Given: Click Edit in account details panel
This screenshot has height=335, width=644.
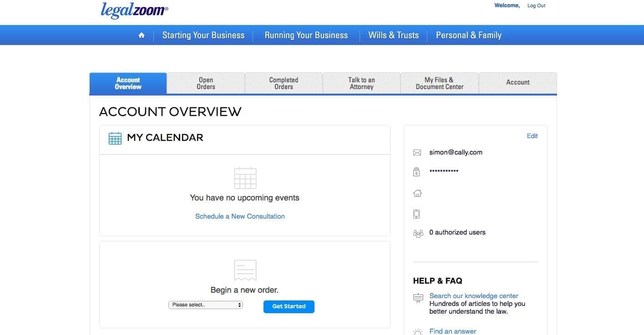Looking at the screenshot, I should coord(532,136).
